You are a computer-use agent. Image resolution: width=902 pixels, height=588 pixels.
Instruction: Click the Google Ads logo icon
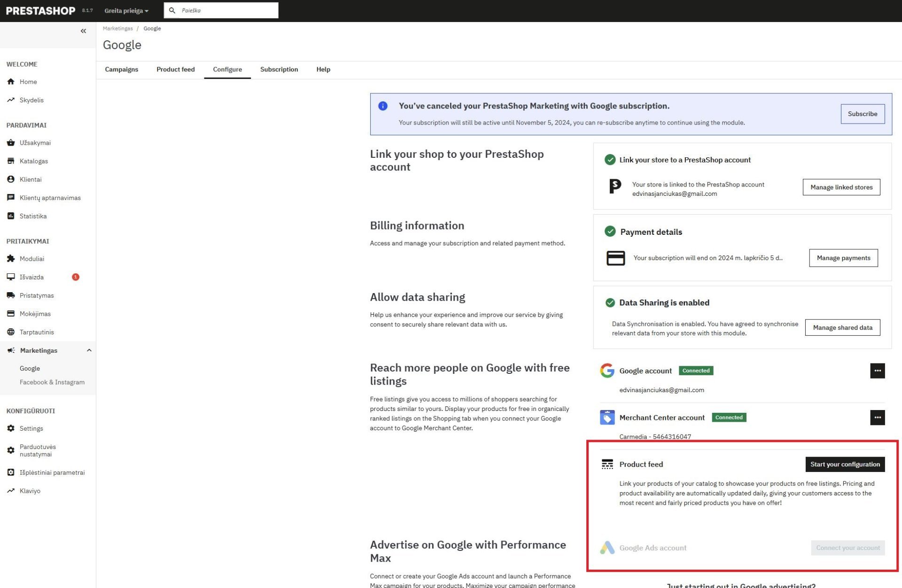pos(607,548)
